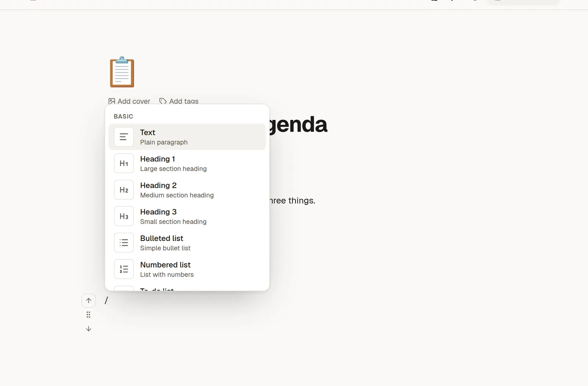
Task: Click the page title ending in 'genda'
Action: [298, 124]
